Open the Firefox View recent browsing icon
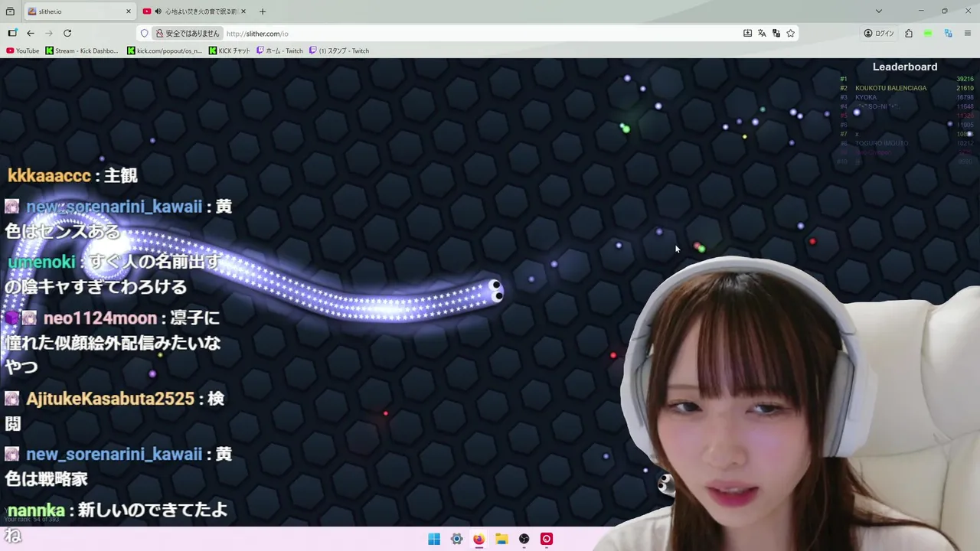The height and width of the screenshot is (551, 980). [x=9, y=11]
